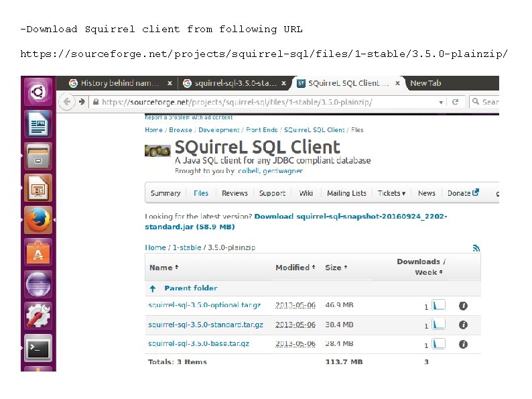The width and height of the screenshot is (532, 399).
Task: Sort file list by Modified
Action: (x=295, y=268)
